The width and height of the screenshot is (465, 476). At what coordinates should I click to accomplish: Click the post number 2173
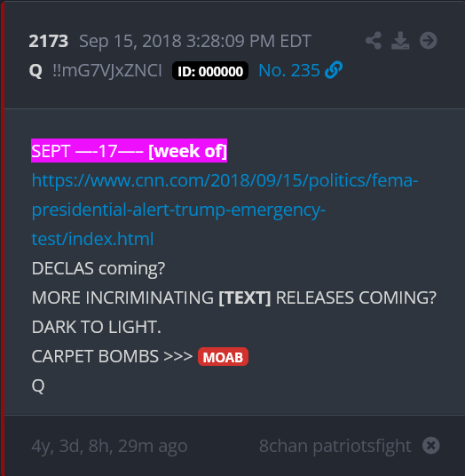click(x=49, y=41)
